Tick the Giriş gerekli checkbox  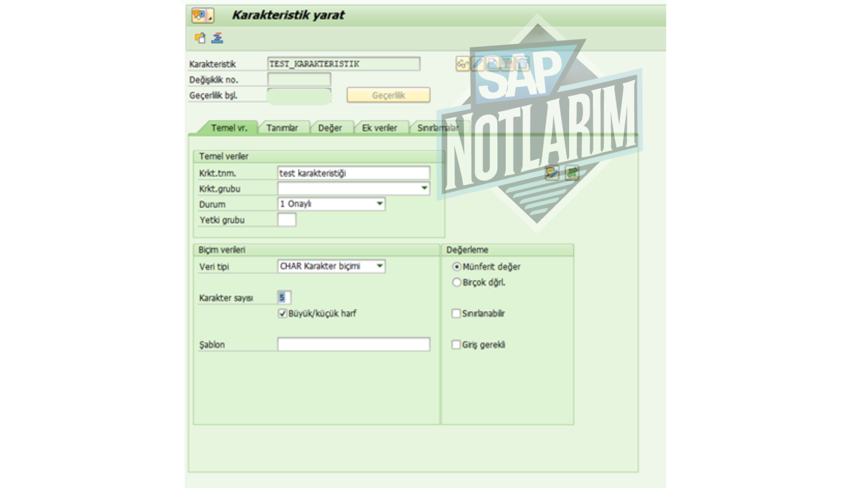[x=456, y=345]
